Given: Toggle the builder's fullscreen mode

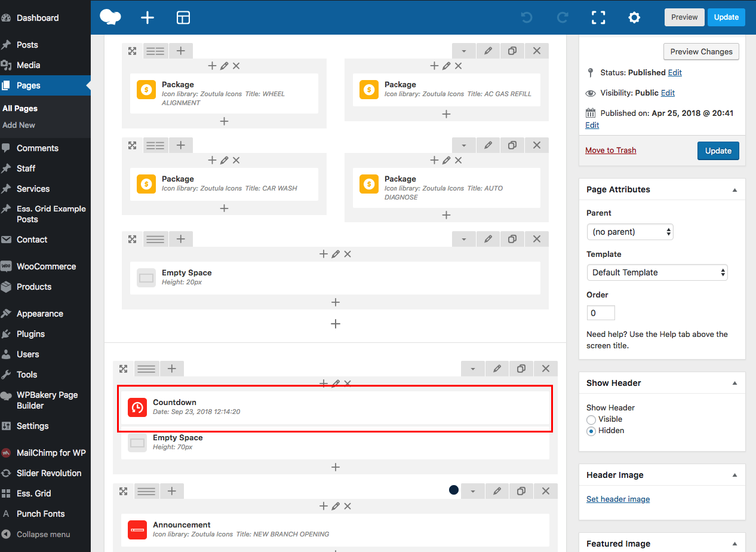Looking at the screenshot, I should (598, 17).
